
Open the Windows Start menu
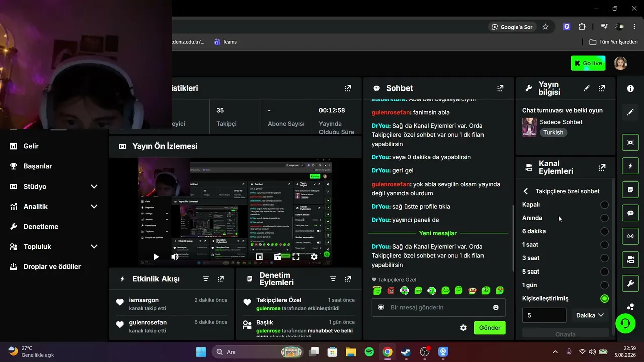tap(201, 352)
